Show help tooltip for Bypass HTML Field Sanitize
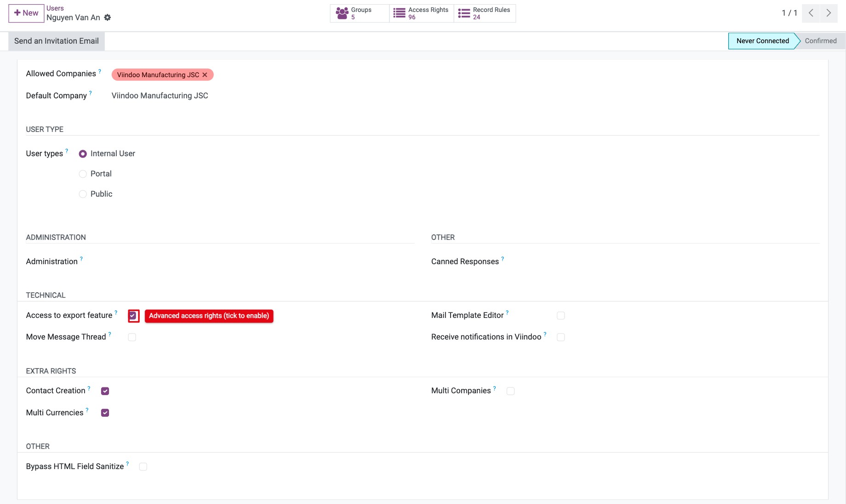This screenshot has width=846, height=504. pyautogui.click(x=127, y=464)
